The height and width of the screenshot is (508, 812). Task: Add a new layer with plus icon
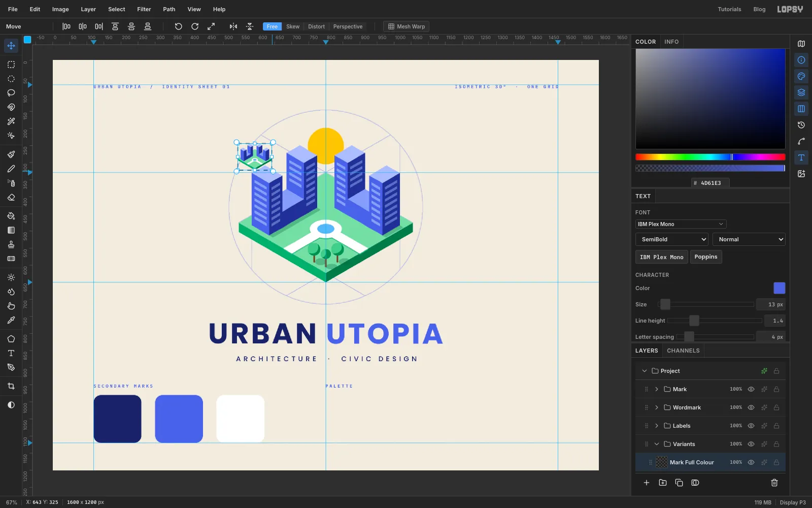(x=647, y=483)
